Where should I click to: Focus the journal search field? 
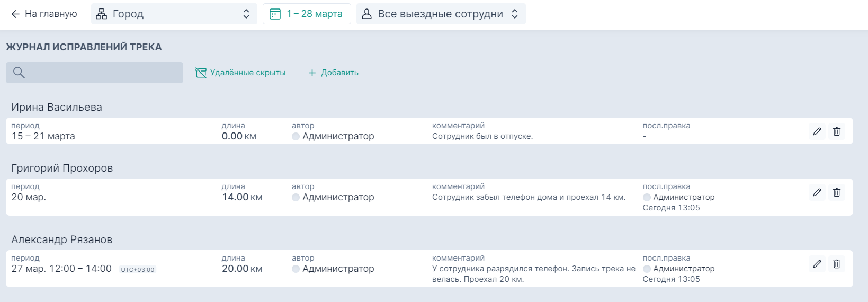(x=94, y=73)
